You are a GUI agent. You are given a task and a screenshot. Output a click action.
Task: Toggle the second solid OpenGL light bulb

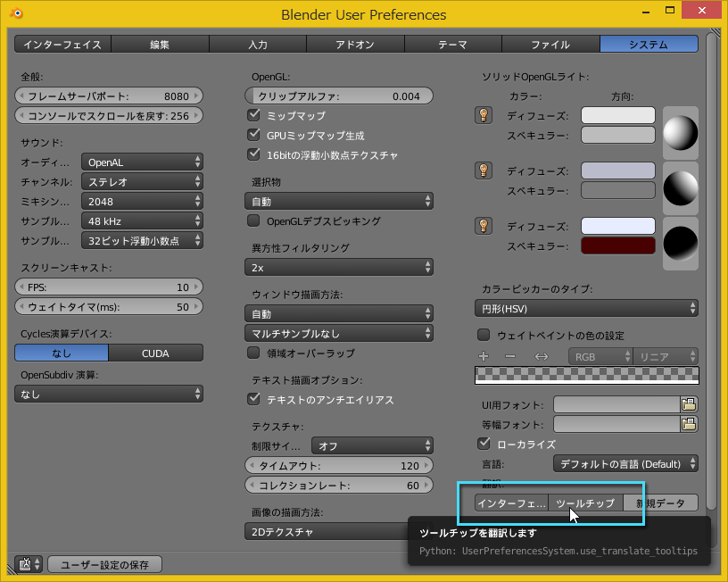pos(484,170)
